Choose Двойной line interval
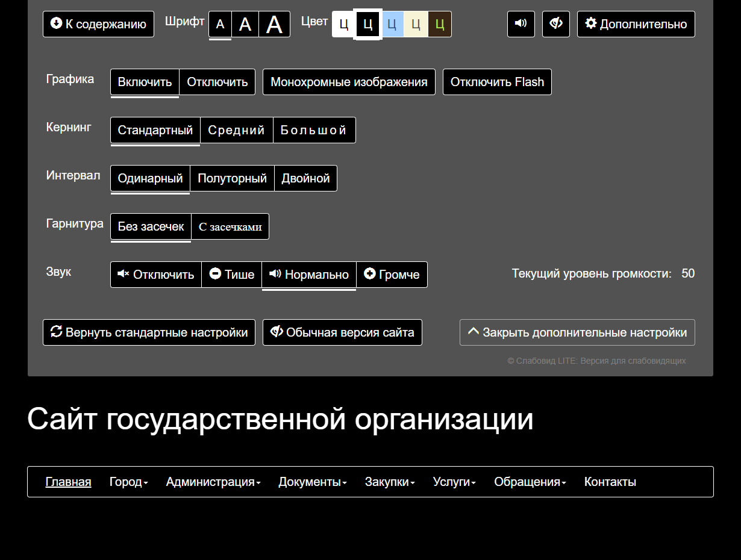 click(x=305, y=178)
